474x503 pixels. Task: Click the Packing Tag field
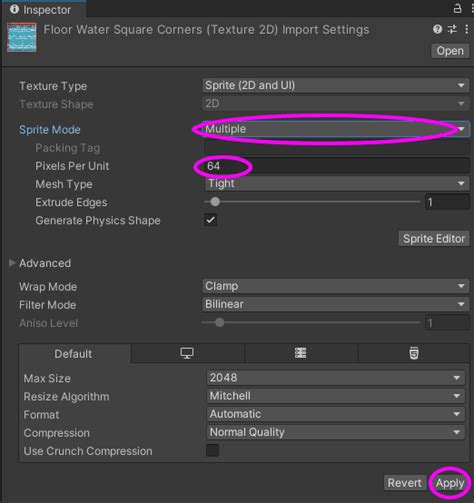tap(336, 148)
